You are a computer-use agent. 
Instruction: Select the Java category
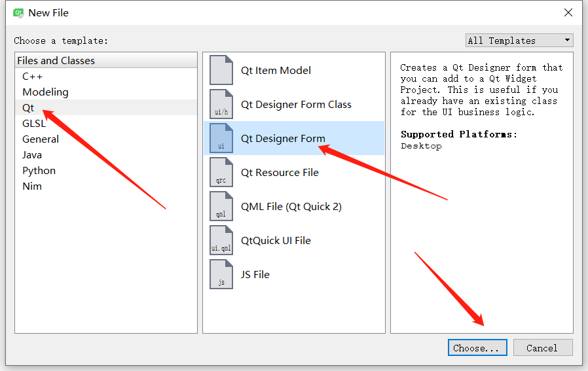[x=106, y=155]
